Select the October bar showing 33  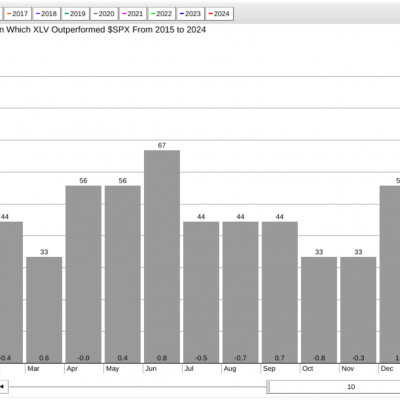[x=319, y=310]
